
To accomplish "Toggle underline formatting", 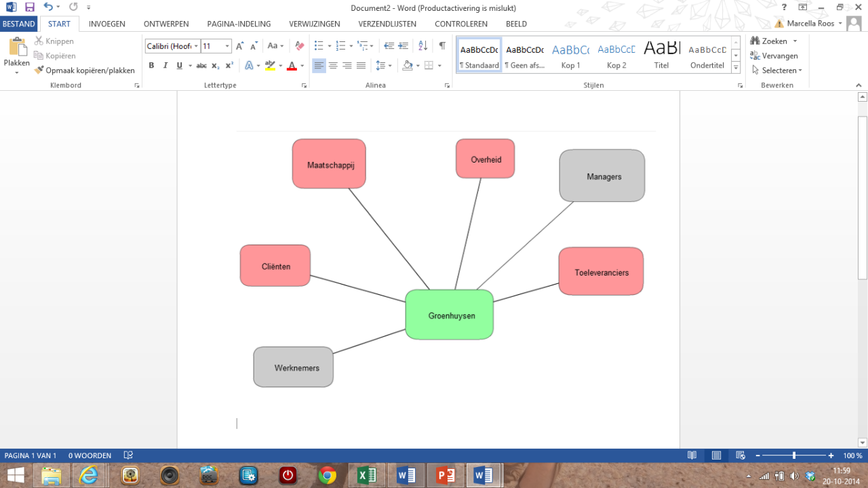I will pyautogui.click(x=179, y=66).
